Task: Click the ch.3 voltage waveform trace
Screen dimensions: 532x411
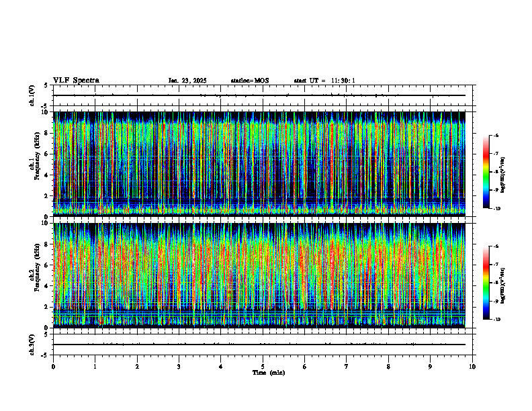Action: click(x=259, y=345)
